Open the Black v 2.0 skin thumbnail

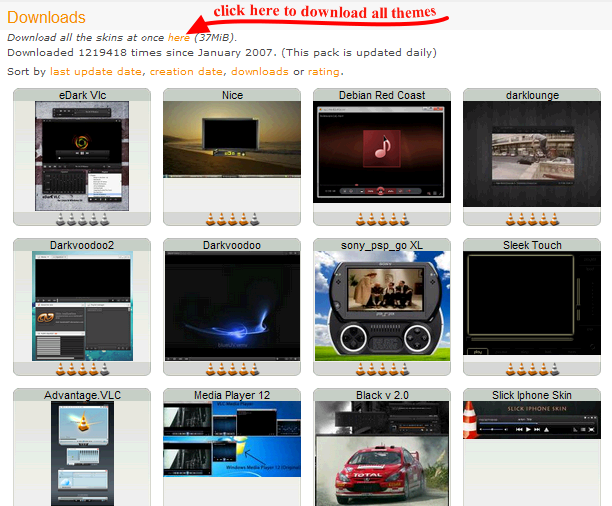(x=382, y=454)
